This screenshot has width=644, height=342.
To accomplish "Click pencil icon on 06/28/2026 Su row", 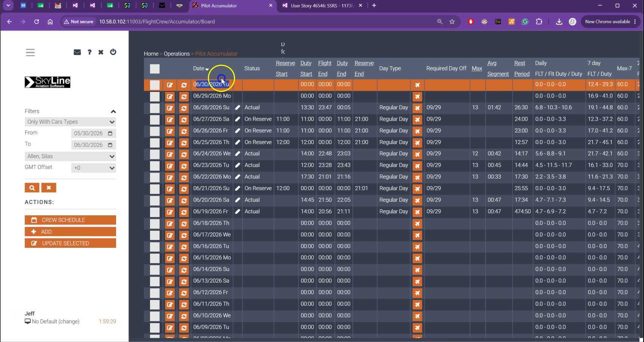I will tap(238, 108).
